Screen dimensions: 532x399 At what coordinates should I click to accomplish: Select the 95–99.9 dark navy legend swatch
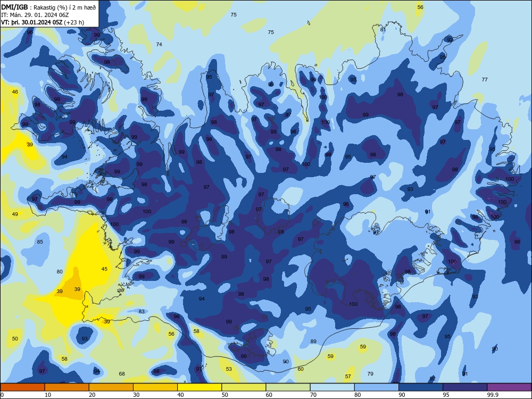[465, 387]
